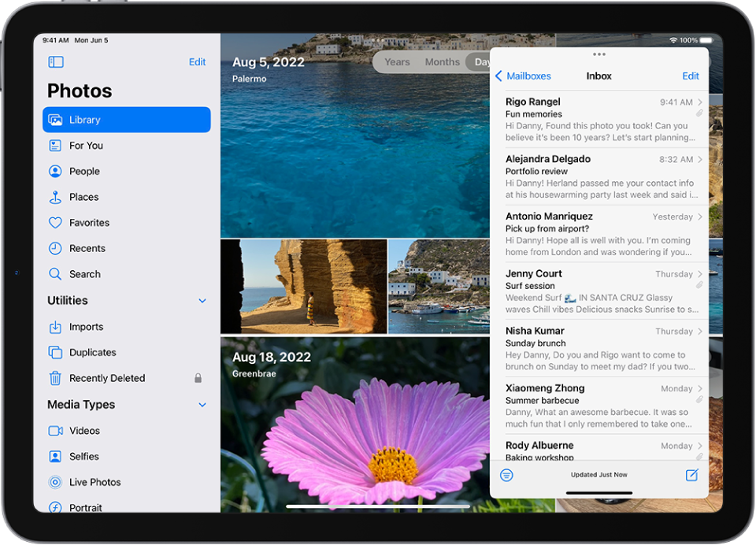756x545 pixels.
Task: Switch to the Months view
Action: [x=442, y=61]
